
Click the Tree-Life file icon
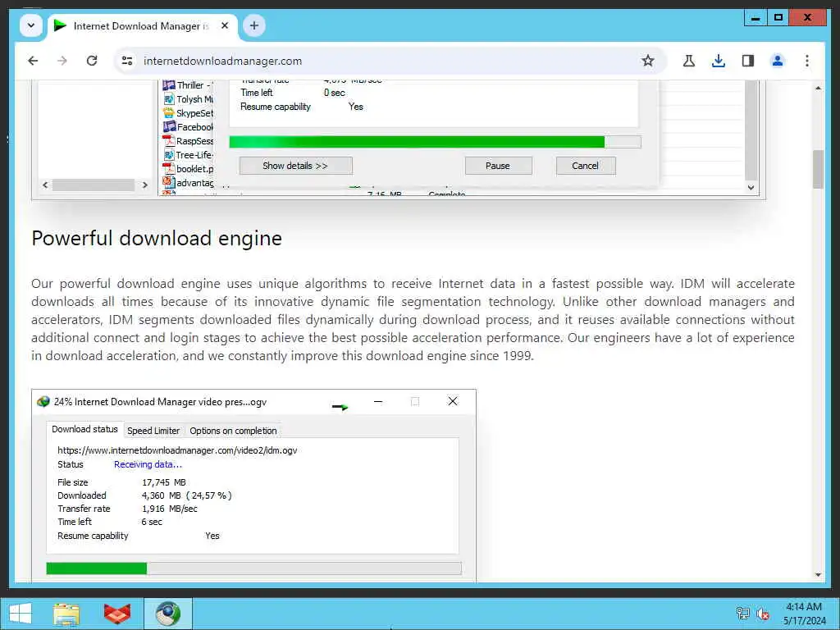[x=169, y=155]
